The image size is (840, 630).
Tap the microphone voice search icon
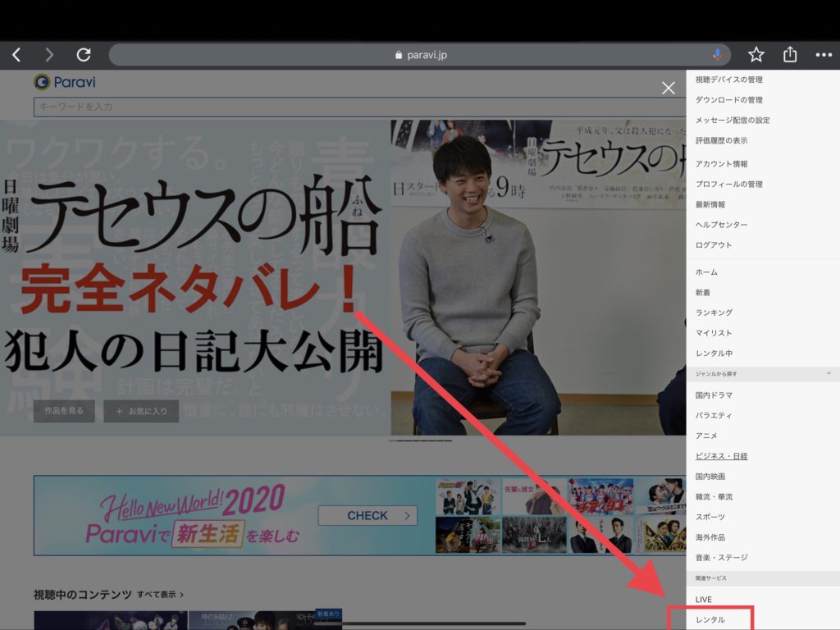click(717, 55)
